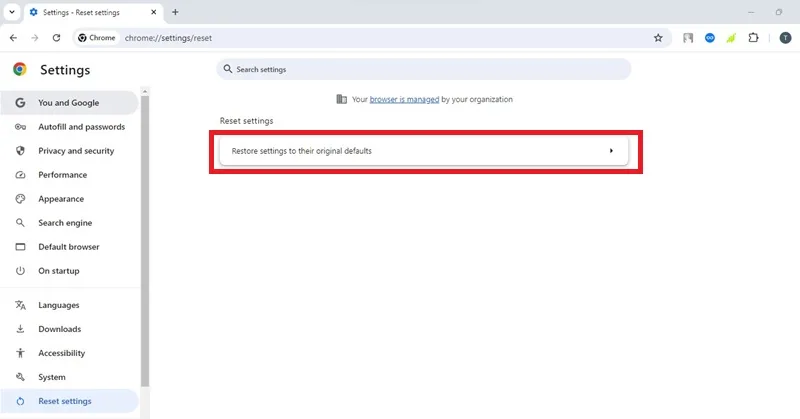This screenshot has width=800, height=419.
Task: Click the shield icon beside Privacy
Action: pos(20,151)
